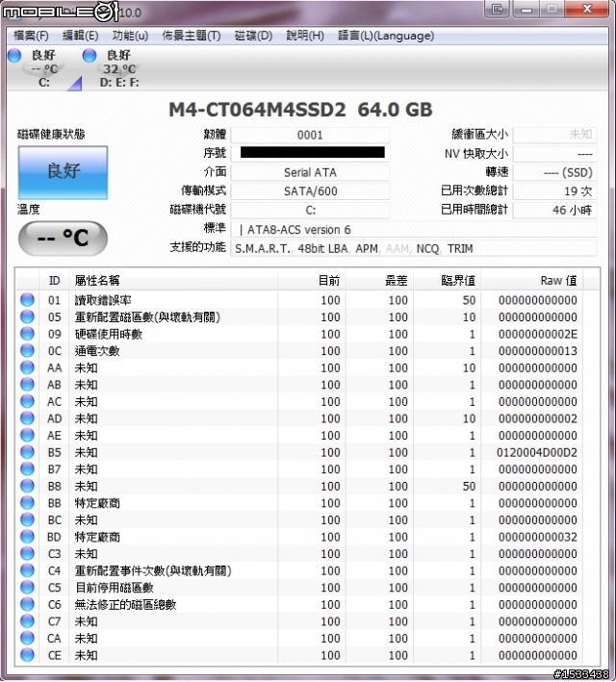Viewport: 616px width, 682px height.
Task: Click the 屬性名稱 column header
Action: [x=173, y=281]
